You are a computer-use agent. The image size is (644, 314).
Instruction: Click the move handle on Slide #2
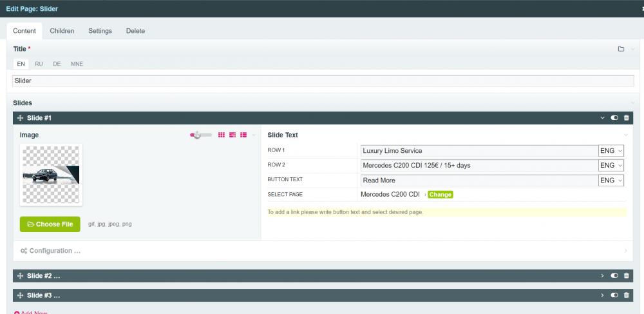tap(20, 276)
